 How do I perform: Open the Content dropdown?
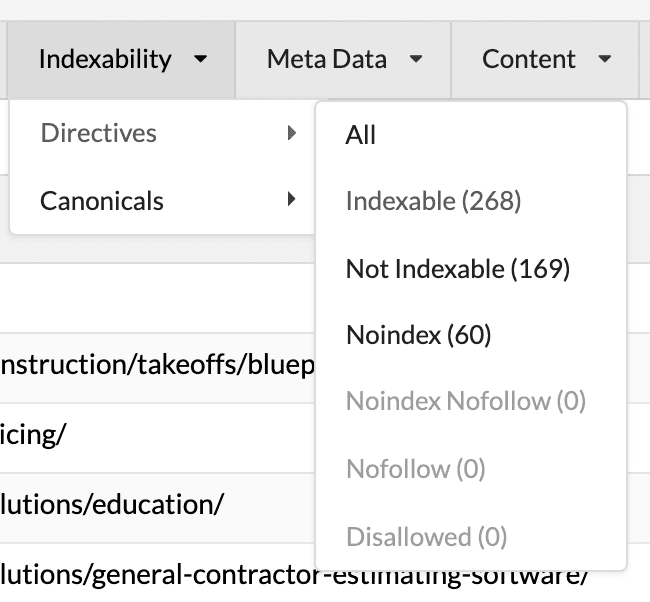tap(545, 59)
